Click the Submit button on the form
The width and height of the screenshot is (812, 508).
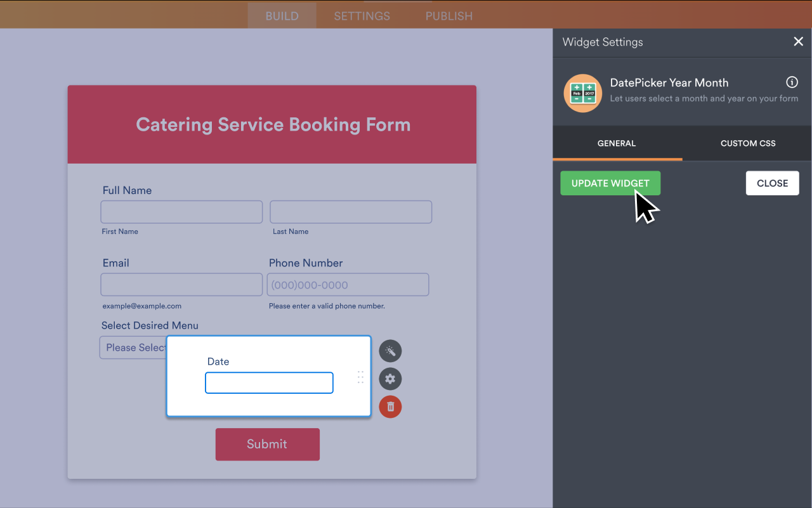click(x=267, y=444)
